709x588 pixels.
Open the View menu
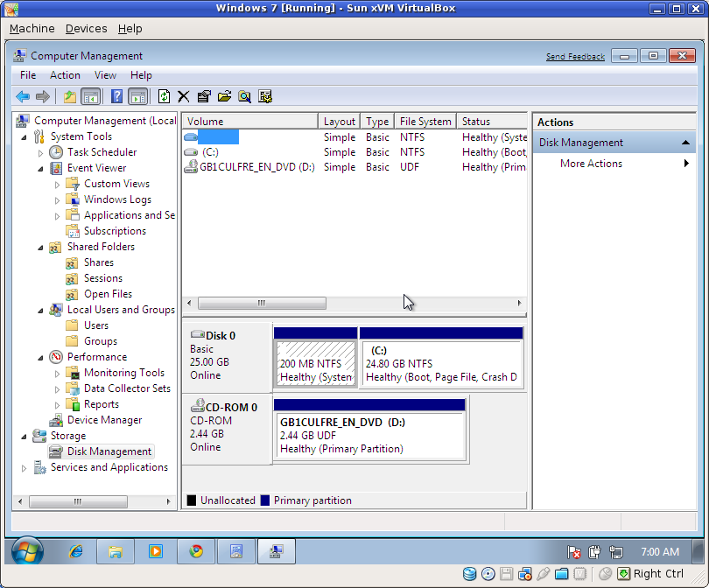[x=105, y=75]
